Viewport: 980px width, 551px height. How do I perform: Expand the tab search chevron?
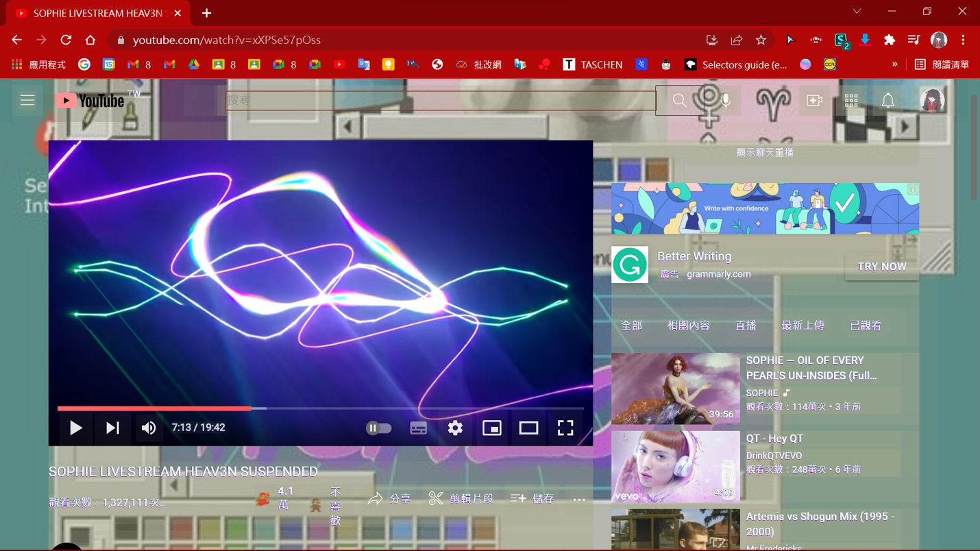tap(857, 11)
